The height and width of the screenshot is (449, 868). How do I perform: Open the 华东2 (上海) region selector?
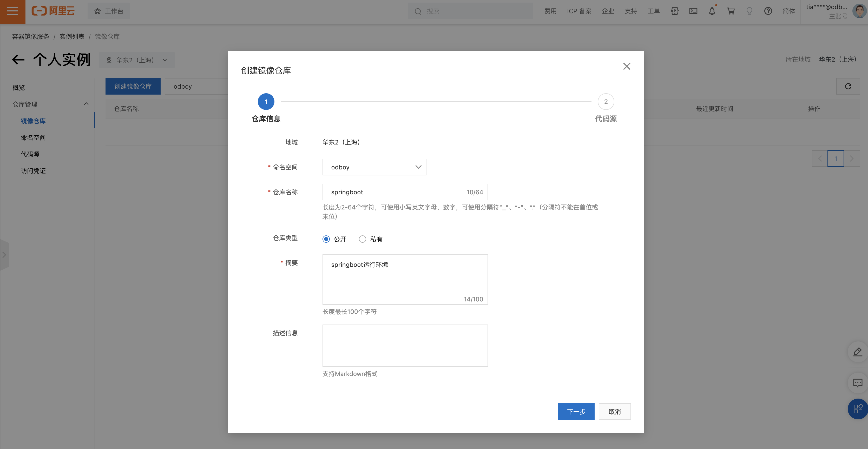(137, 60)
